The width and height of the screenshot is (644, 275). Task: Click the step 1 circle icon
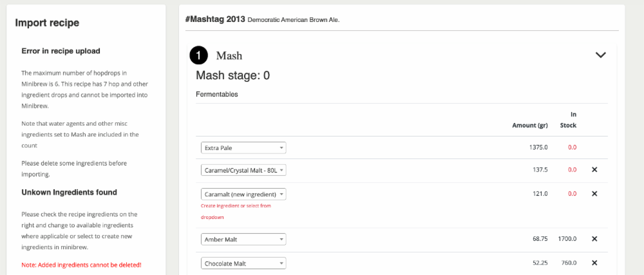tap(199, 55)
